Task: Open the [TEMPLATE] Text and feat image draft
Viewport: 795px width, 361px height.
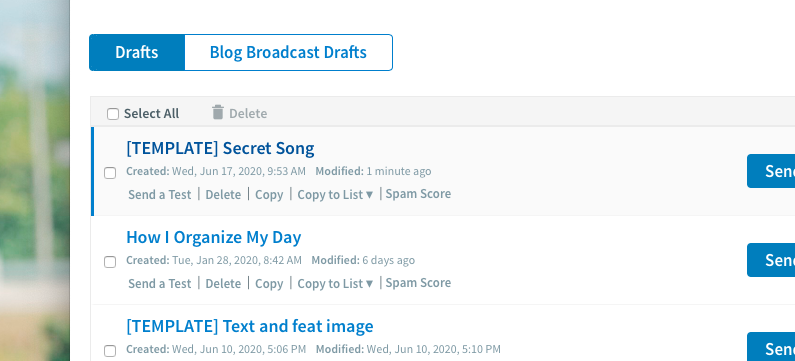Action: (x=249, y=326)
